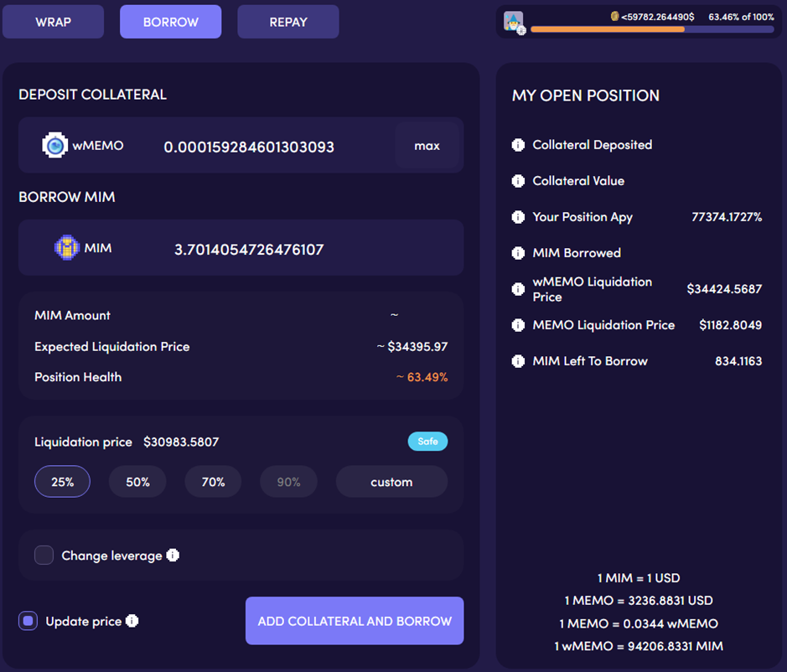Image resolution: width=787 pixels, height=672 pixels.
Task: Click the 1 MEMO = 0.0344 wMEMO rate
Action: tap(639, 623)
